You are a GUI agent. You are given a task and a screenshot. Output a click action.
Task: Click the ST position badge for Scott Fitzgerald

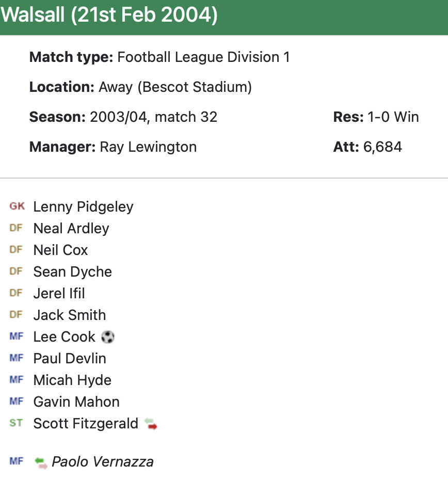[17, 423]
